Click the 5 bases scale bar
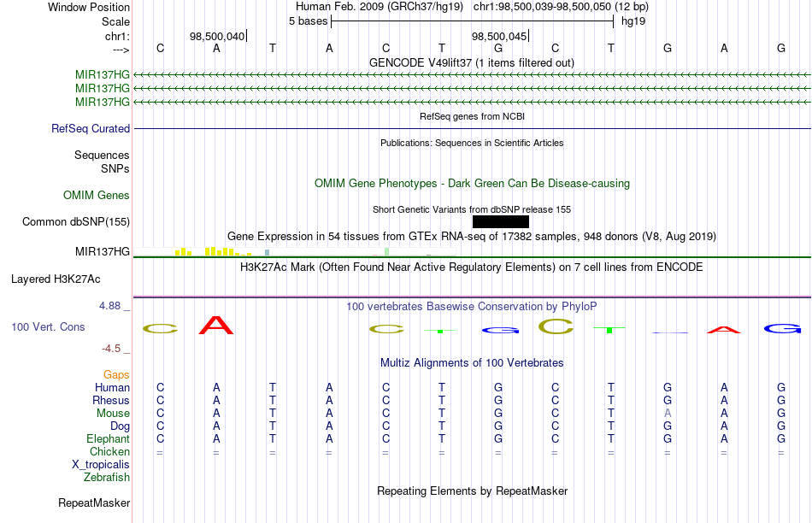This screenshot has height=523, width=812. point(473,21)
